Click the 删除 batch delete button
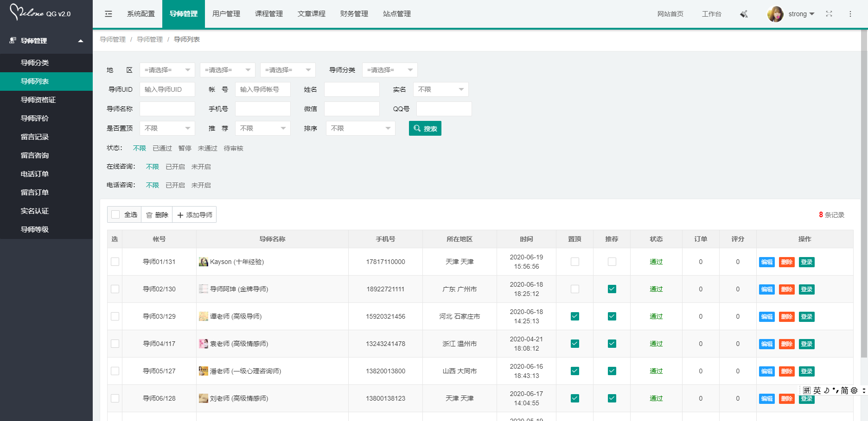 point(157,214)
